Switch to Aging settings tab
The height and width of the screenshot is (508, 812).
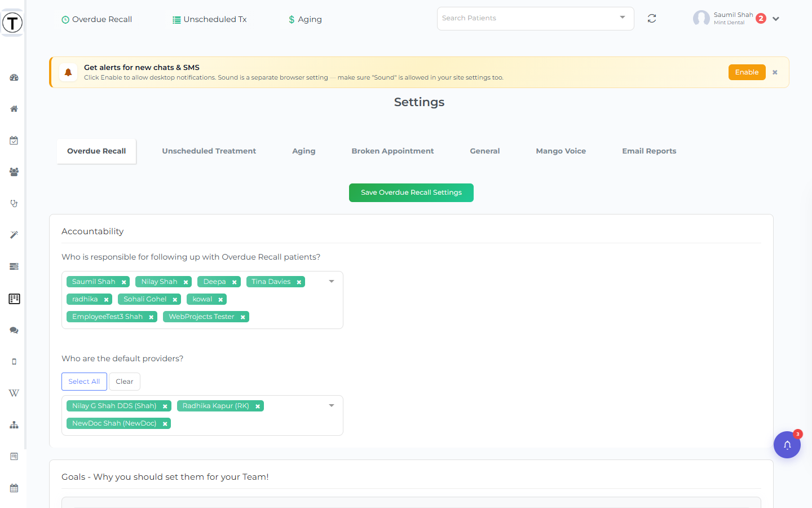(303, 151)
